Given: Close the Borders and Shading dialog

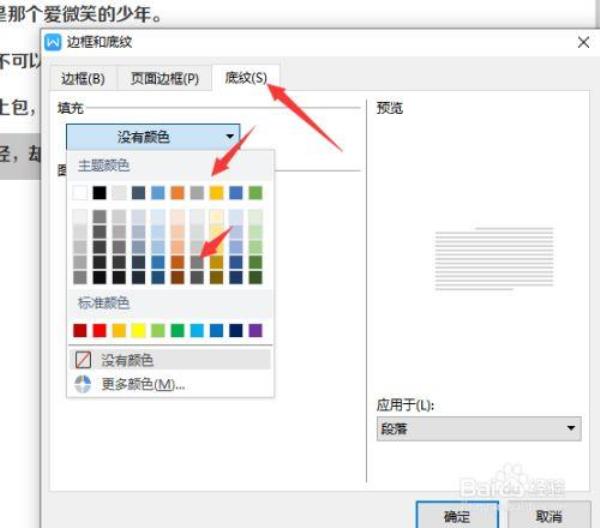Looking at the screenshot, I should point(582,42).
